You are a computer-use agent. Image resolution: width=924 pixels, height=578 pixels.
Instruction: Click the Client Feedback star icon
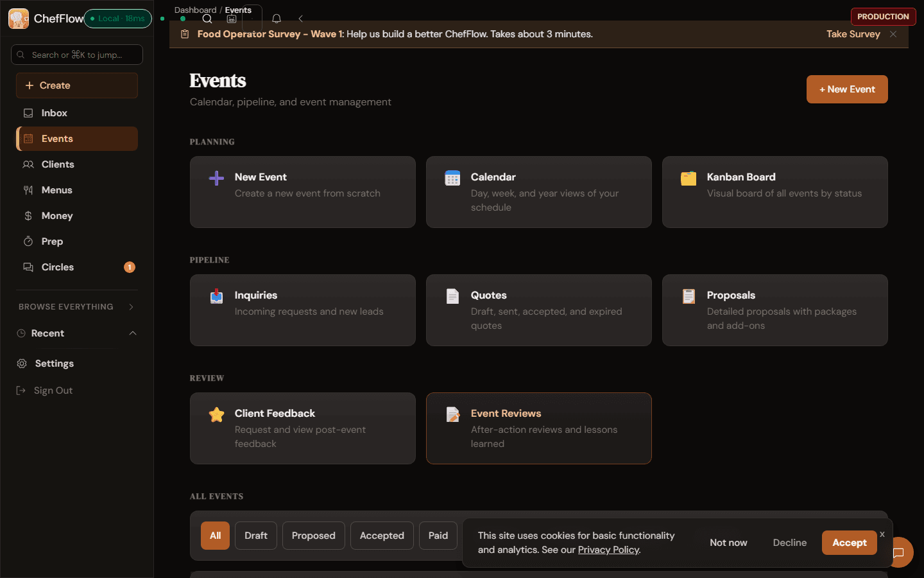tap(217, 414)
